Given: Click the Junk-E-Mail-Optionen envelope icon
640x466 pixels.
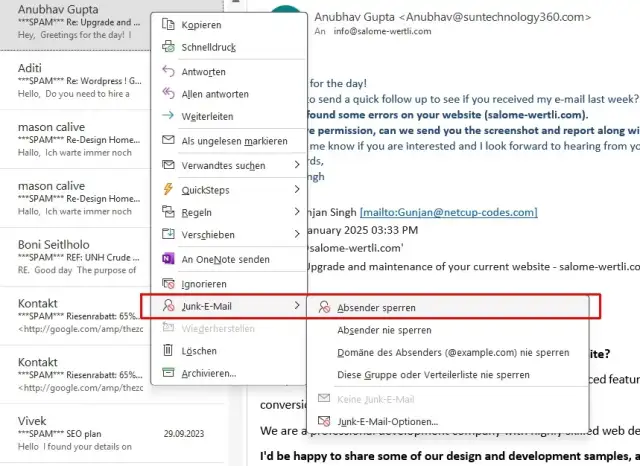Looking at the screenshot, I should (x=324, y=421).
